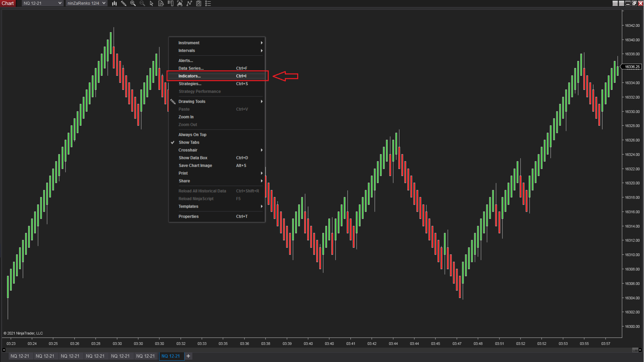Toggle the Show Tabs checked option
Screen dimensions: 644x362
click(x=189, y=142)
